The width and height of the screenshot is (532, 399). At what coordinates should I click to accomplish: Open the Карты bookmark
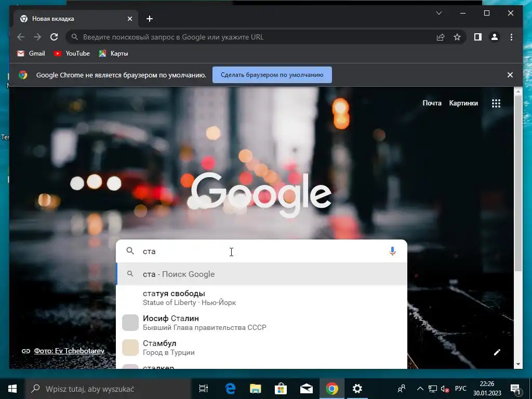coord(113,54)
